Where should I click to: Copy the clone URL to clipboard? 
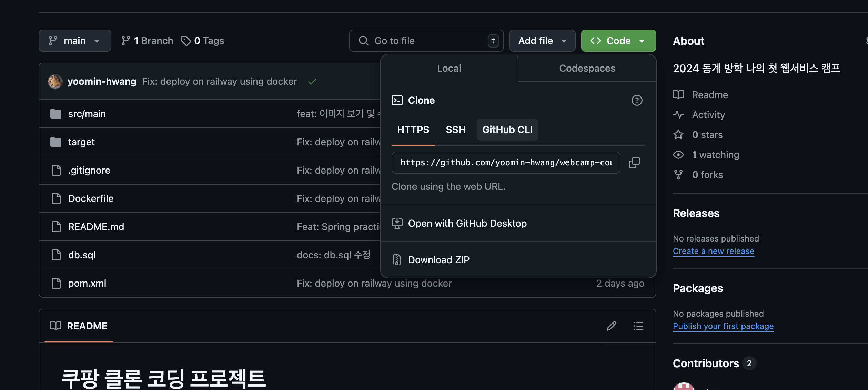coord(634,163)
